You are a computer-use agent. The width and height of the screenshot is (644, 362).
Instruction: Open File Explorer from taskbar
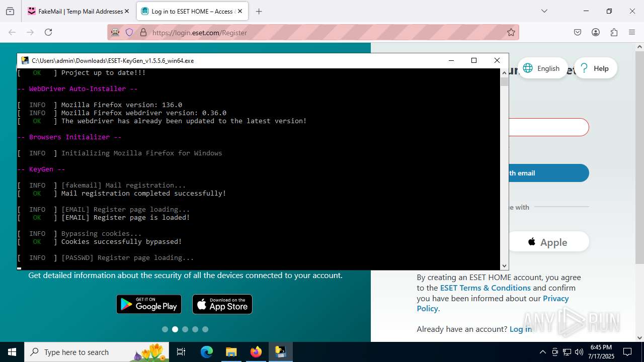[231, 352]
